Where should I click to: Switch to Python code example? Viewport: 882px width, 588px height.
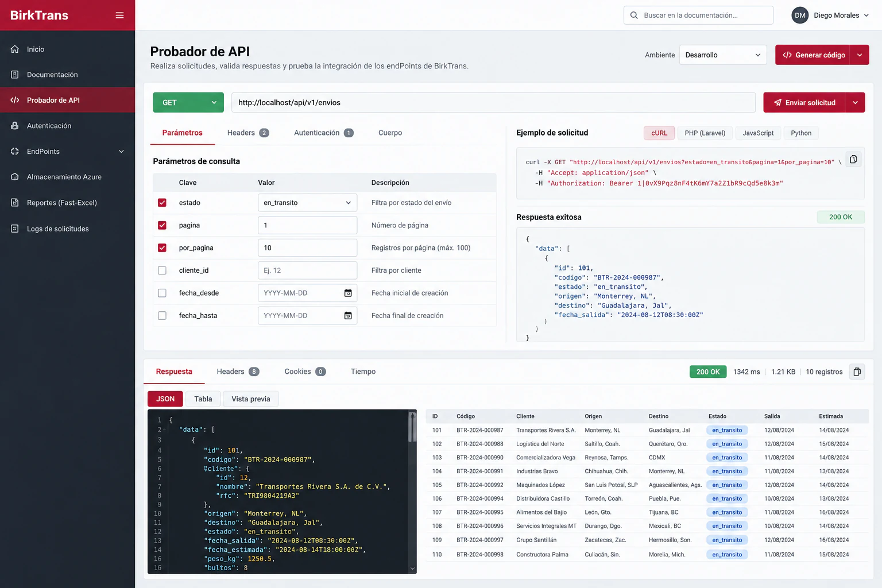[801, 133]
